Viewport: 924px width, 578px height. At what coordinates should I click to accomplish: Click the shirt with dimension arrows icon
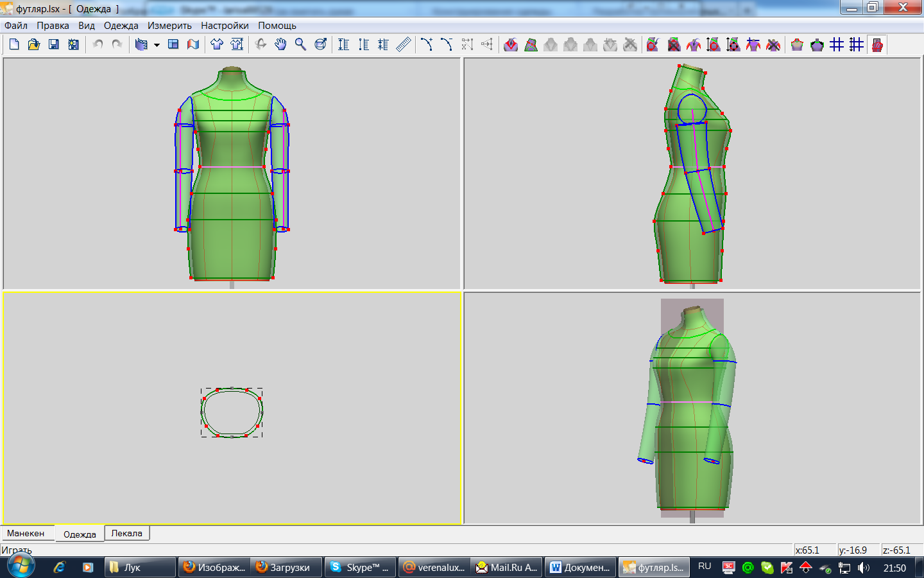click(237, 44)
